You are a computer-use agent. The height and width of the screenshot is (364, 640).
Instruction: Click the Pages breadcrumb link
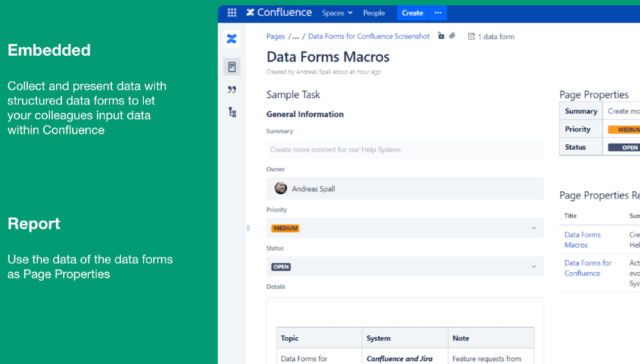click(275, 36)
